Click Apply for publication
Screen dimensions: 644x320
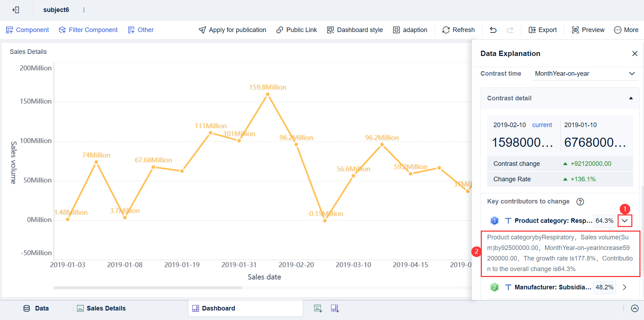point(232,30)
